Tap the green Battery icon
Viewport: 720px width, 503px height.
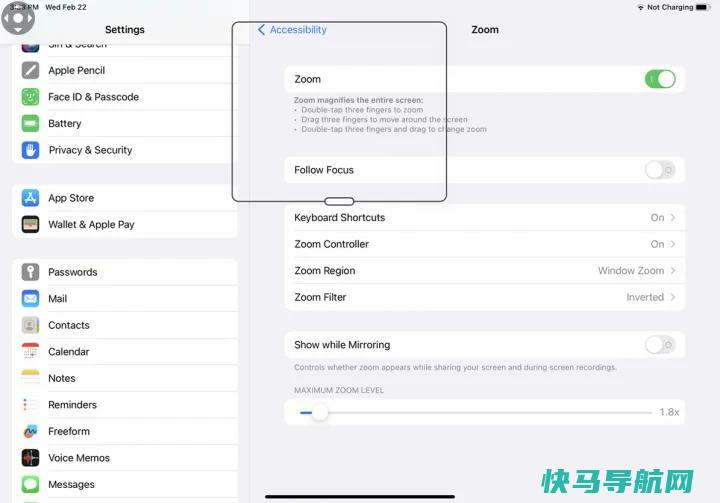[30, 123]
